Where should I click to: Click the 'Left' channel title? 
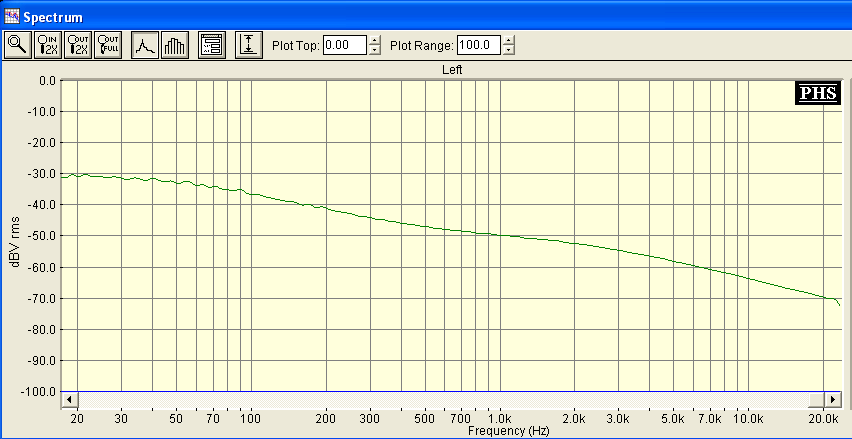[452, 70]
